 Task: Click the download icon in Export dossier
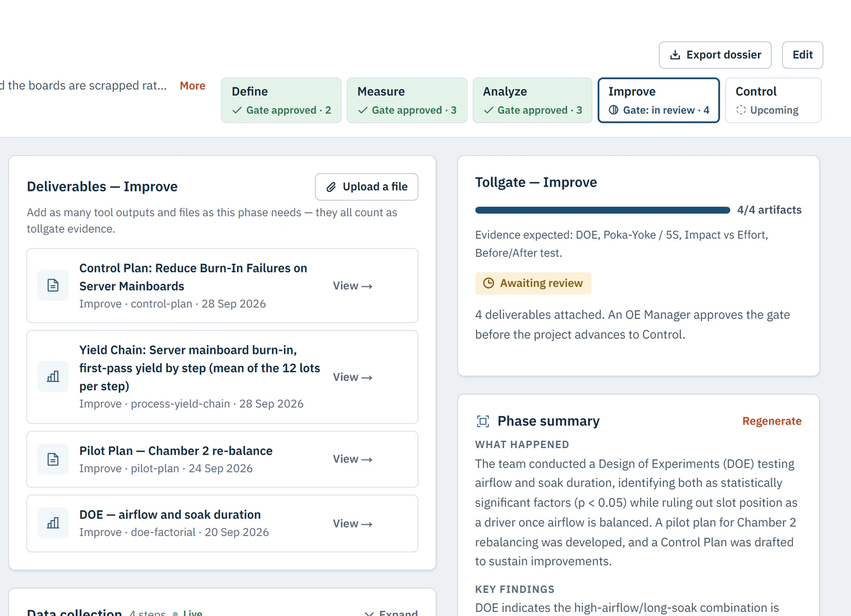[675, 55]
